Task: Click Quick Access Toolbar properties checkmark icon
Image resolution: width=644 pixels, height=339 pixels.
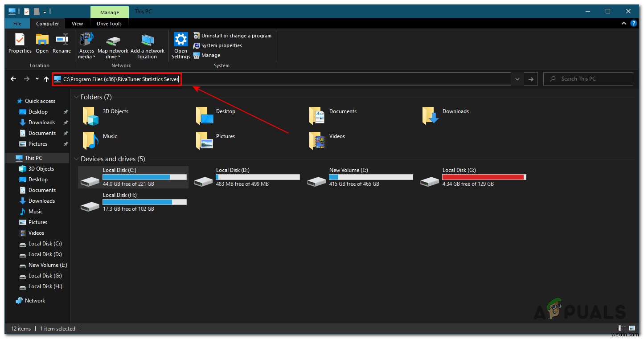Action: (26, 11)
